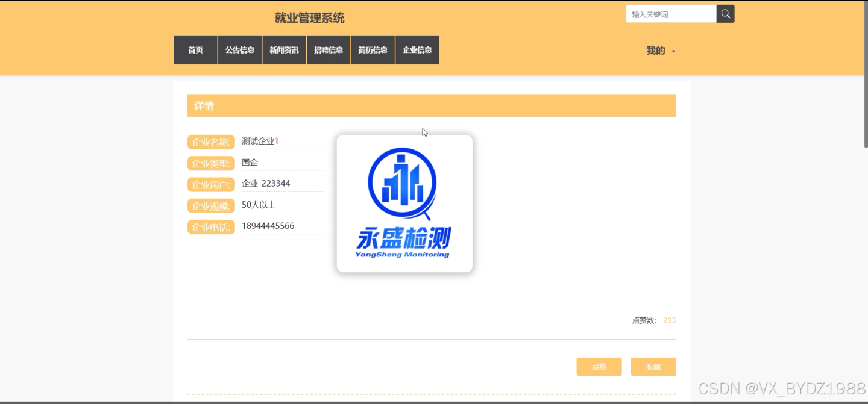Click the 收藏 favorite button
The image size is (868, 404).
(653, 367)
